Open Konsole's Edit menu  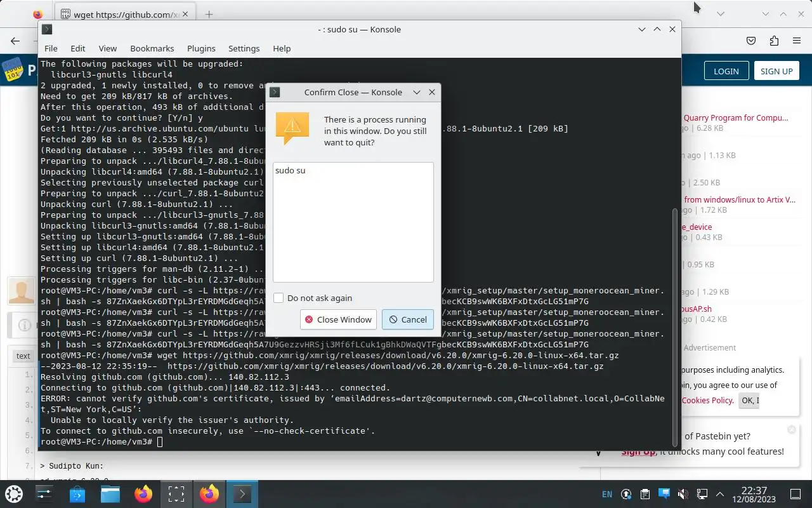click(x=78, y=48)
